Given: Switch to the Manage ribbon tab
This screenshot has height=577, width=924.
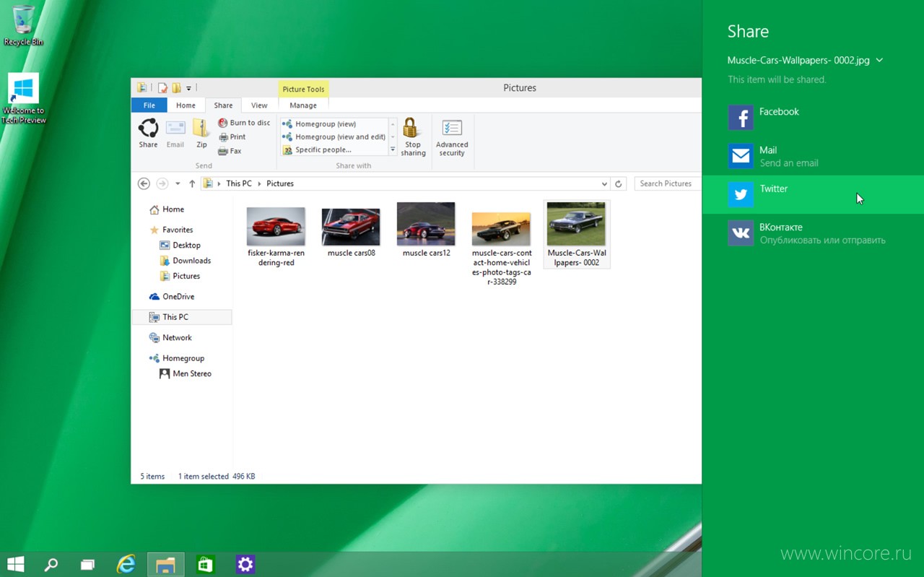Looking at the screenshot, I should click(x=303, y=105).
